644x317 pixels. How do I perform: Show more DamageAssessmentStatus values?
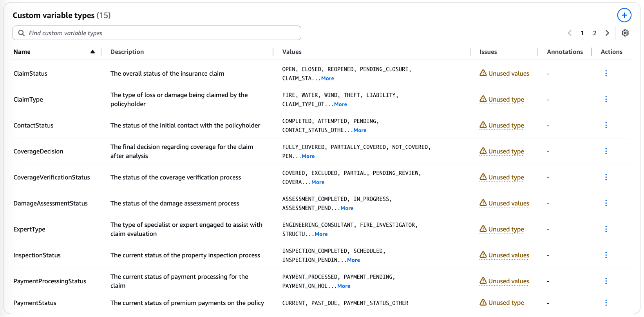pyautogui.click(x=347, y=208)
